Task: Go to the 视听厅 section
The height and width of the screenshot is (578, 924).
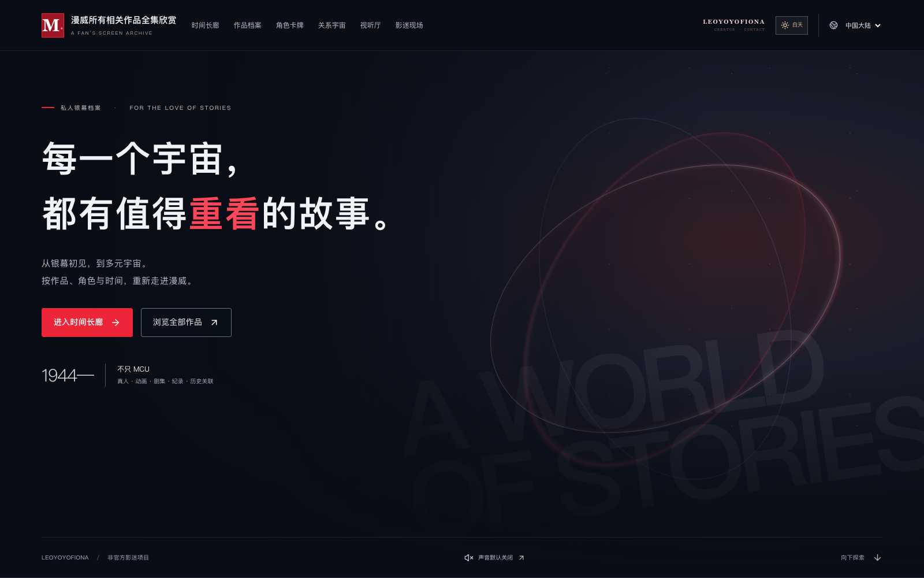Action: 371,25
